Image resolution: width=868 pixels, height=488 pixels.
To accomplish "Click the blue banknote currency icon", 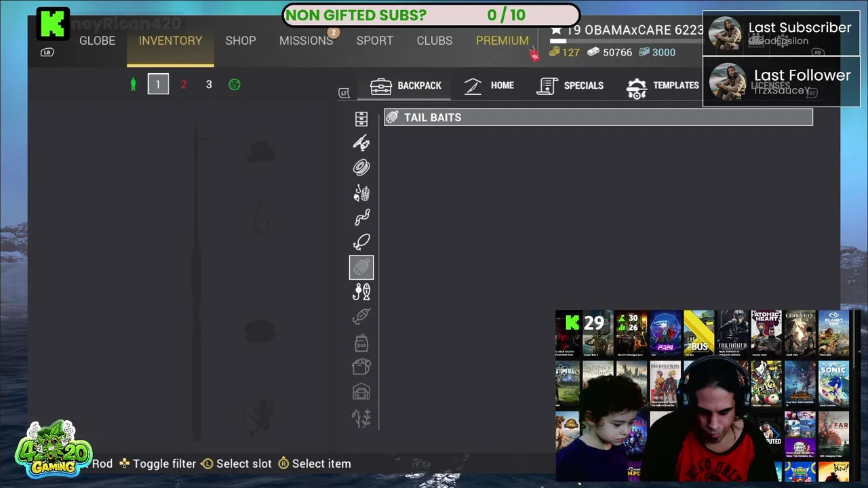I will 644,52.
